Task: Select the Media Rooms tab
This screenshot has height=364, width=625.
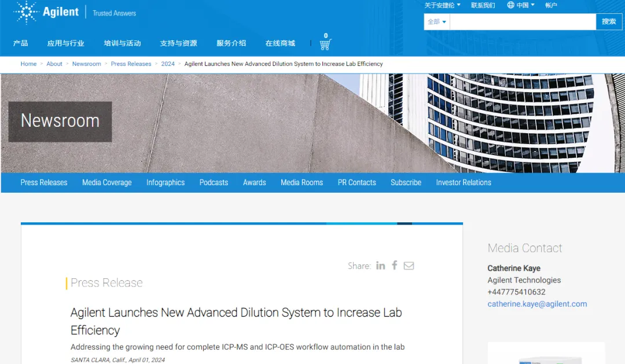Action: click(x=302, y=183)
